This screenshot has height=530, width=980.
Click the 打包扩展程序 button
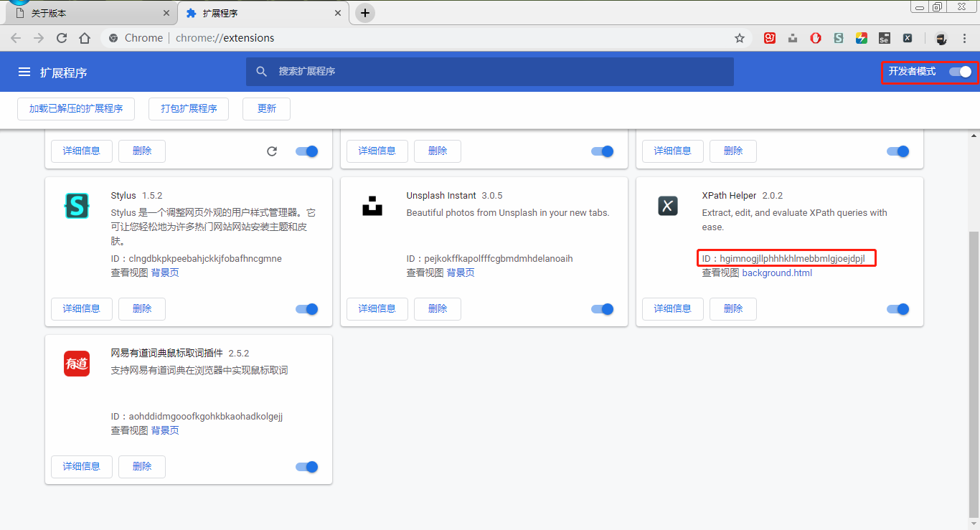click(189, 108)
